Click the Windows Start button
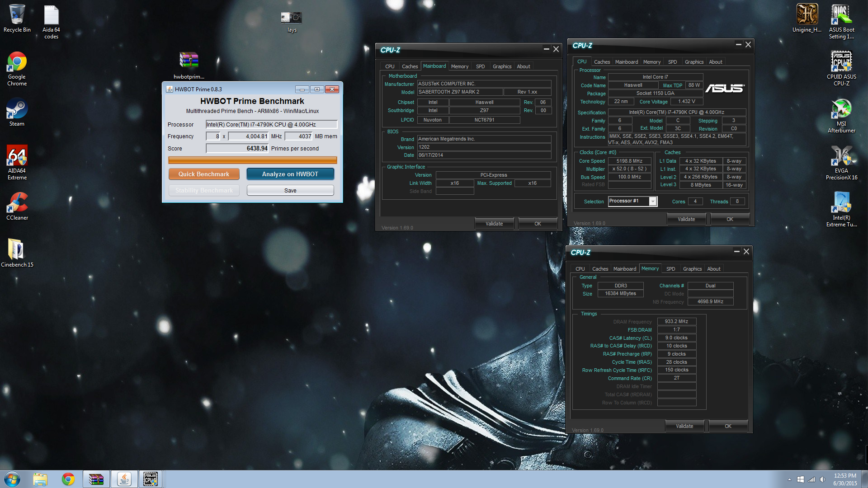Viewport: 868px width, 488px height. click(x=12, y=479)
